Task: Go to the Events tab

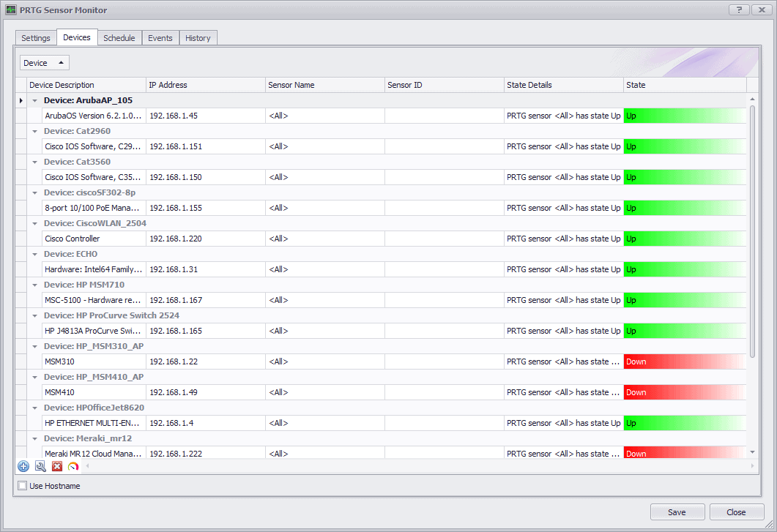Action: (x=160, y=37)
